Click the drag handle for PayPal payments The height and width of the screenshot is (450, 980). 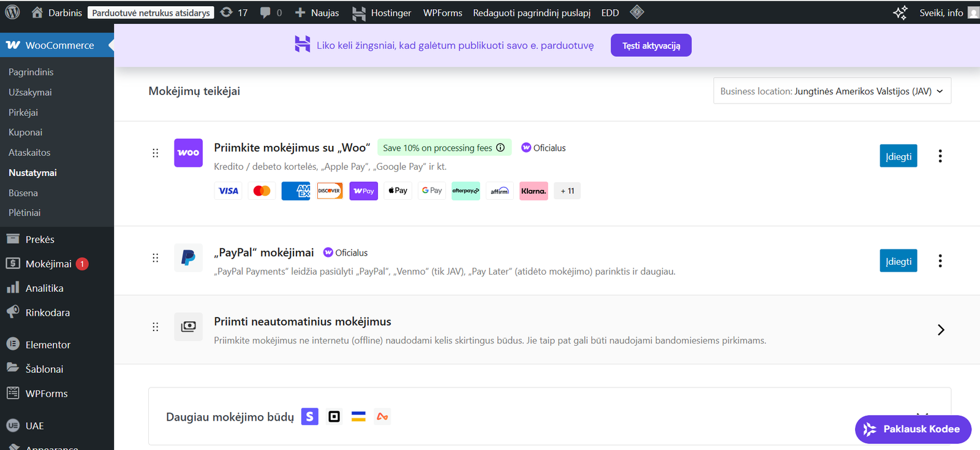coord(156,258)
